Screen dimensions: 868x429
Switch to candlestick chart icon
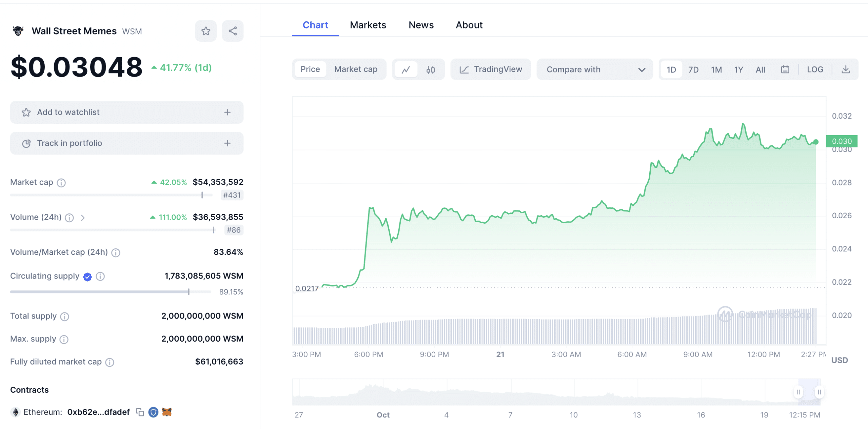click(x=431, y=69)
